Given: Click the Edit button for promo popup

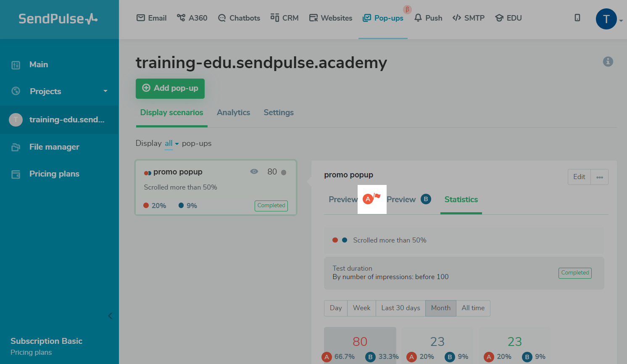Looking at the screenshot, I should click(x=579, y=177).
